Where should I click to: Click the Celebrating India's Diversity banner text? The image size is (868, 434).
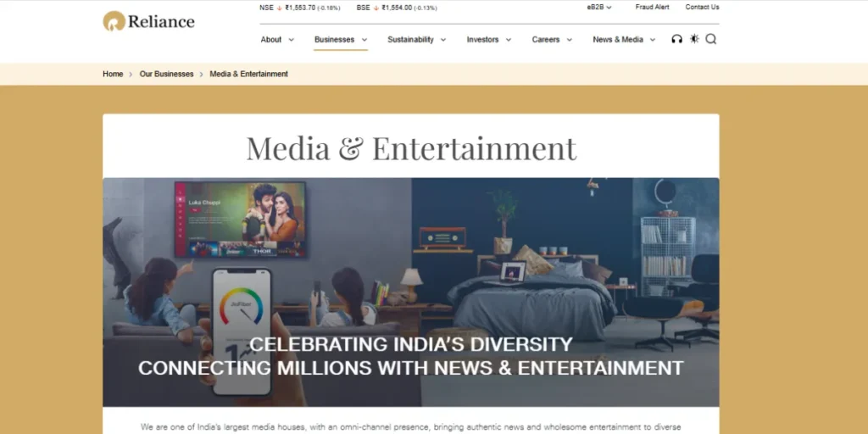[411, 356]
